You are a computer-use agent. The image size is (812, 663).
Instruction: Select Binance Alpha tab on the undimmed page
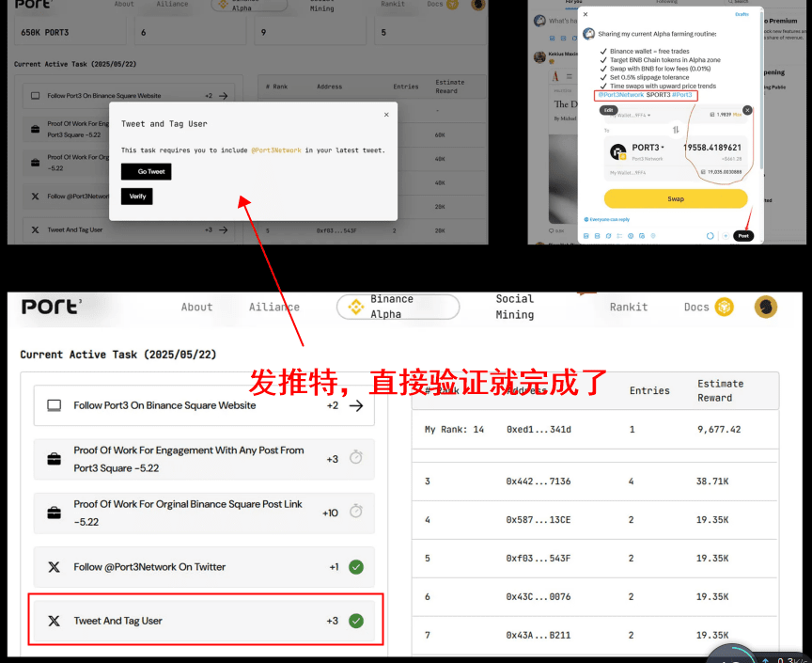pos(398,307)
